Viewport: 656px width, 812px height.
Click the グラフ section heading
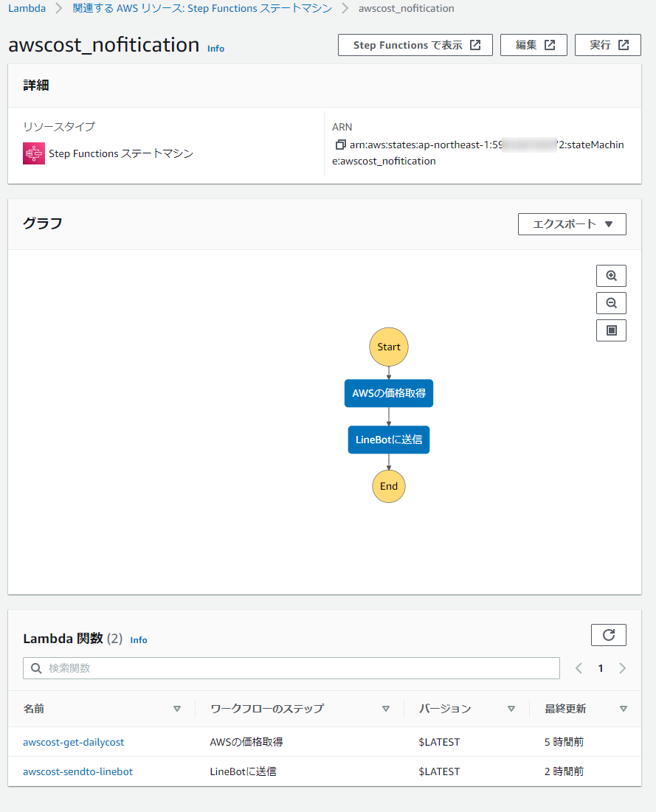click(43, 223)
